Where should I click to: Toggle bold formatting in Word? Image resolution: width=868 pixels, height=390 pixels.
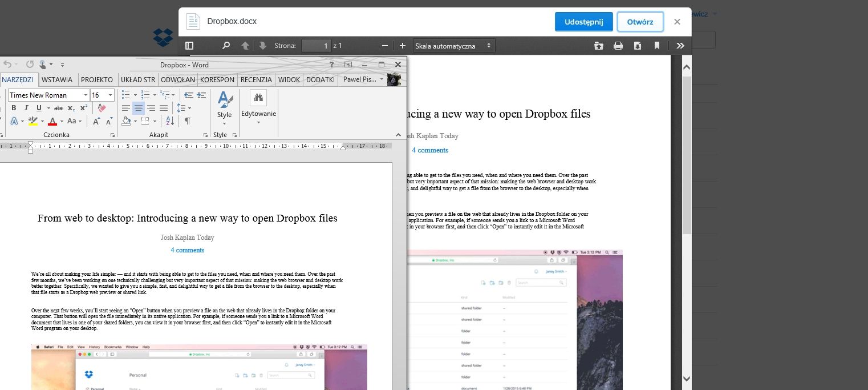tap(14, 108)
